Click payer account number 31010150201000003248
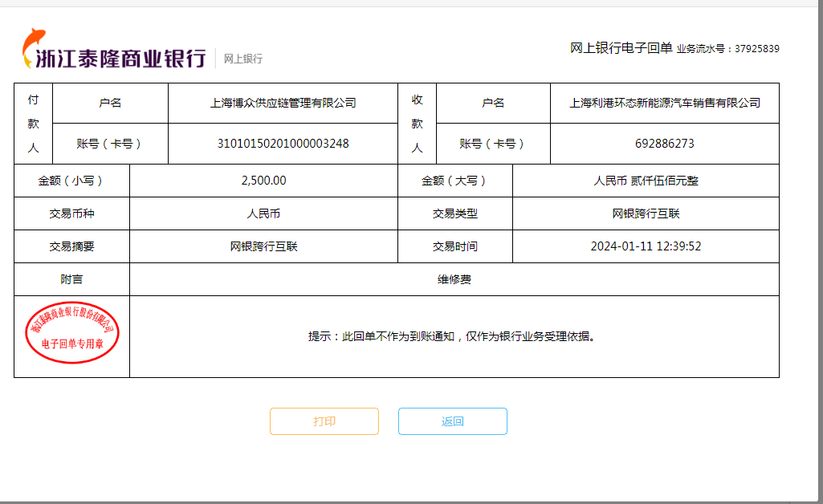Screen dimensions: 823x504 click(283, 144)
